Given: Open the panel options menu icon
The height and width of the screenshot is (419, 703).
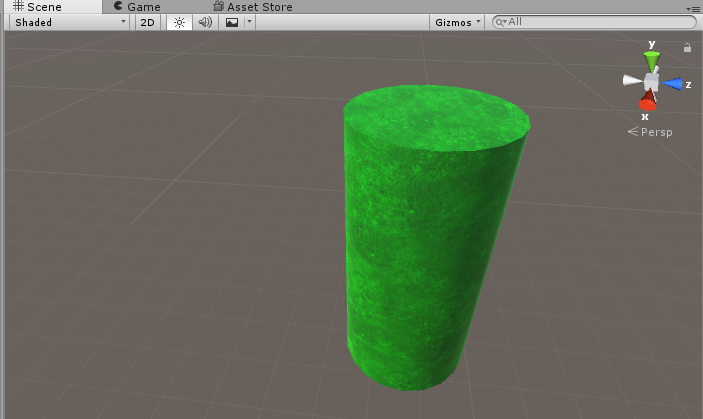Looking at the screenshot, I should [693, 9].
